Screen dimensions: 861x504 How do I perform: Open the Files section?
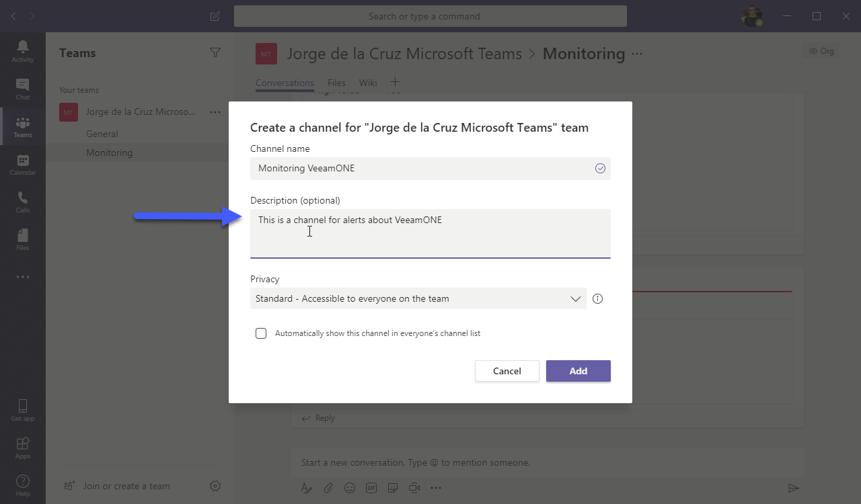(23, 239)
